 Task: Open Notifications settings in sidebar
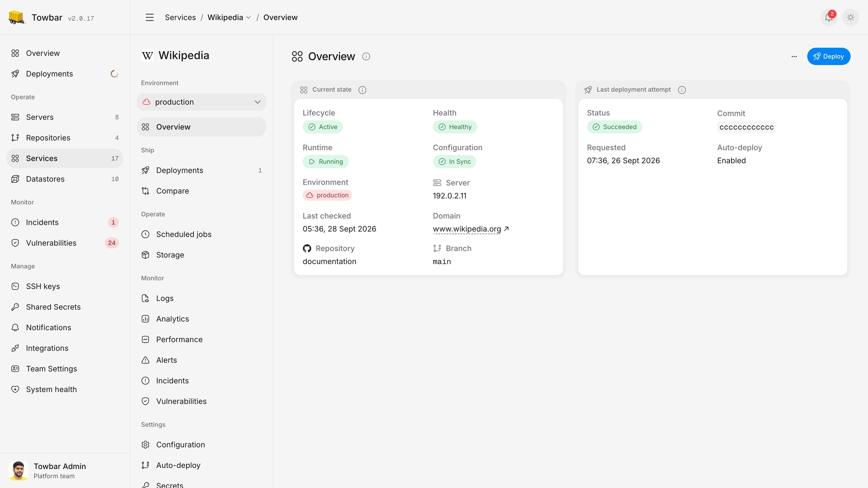65,328
